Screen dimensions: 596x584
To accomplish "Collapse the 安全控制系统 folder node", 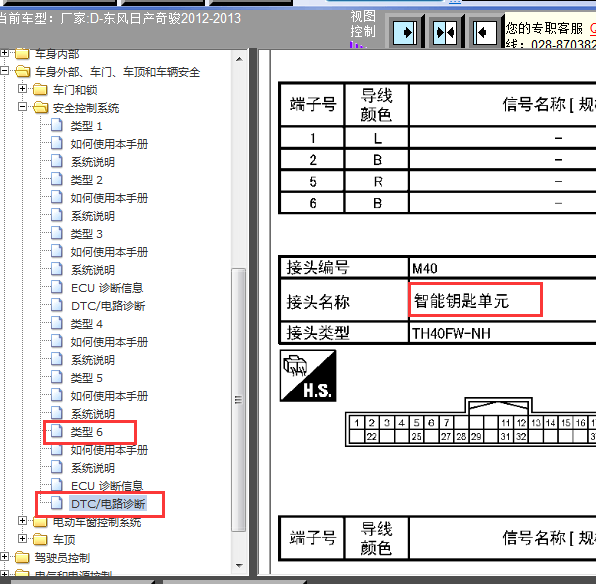I will pos(22,107).
